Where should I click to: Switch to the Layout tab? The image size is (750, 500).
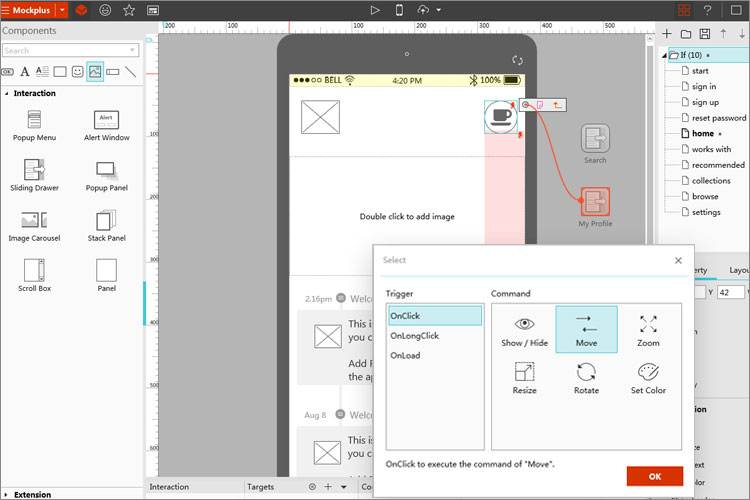coord(739,270)
